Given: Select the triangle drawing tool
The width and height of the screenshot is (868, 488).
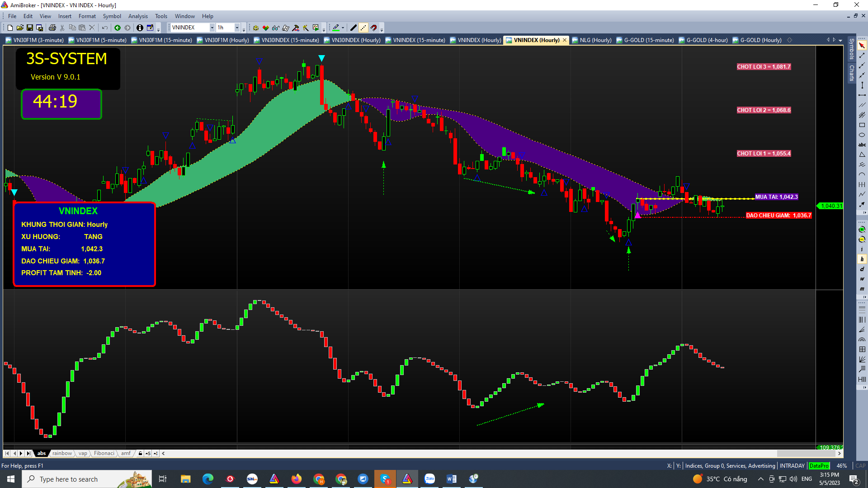Looking at the screenshot, I should pyautogui.click(x=862, y=155).
